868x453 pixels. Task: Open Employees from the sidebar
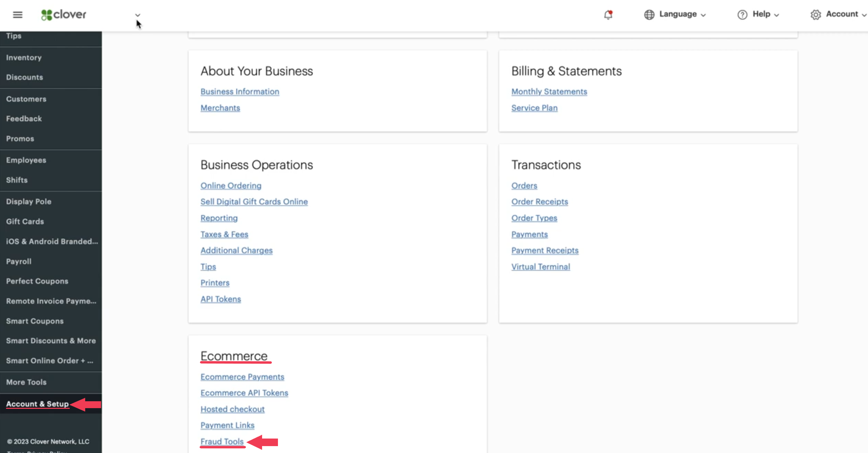[26, 160]
